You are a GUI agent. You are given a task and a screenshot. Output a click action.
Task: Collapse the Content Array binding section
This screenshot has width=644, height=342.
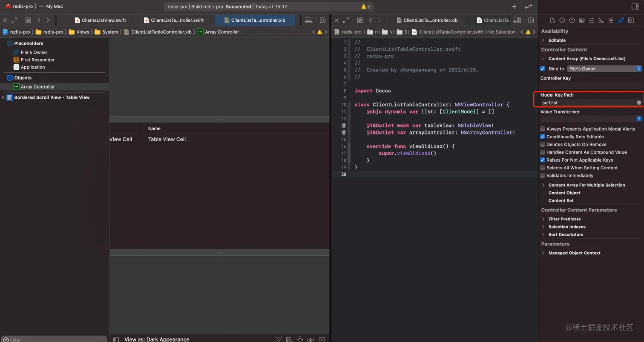tap(543, 59)
